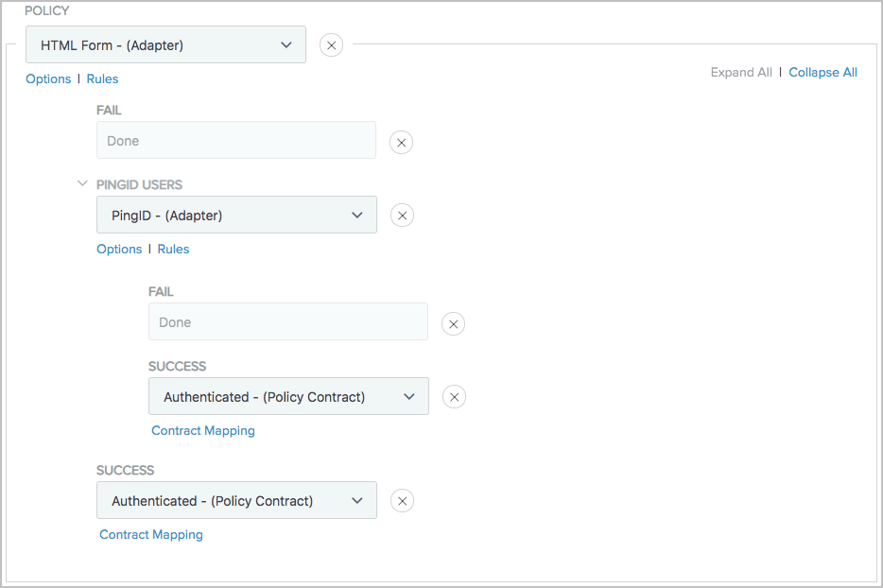Delete the Done action under top FAIL
Screen dimensions: 883x588
(x=401, y=142)
